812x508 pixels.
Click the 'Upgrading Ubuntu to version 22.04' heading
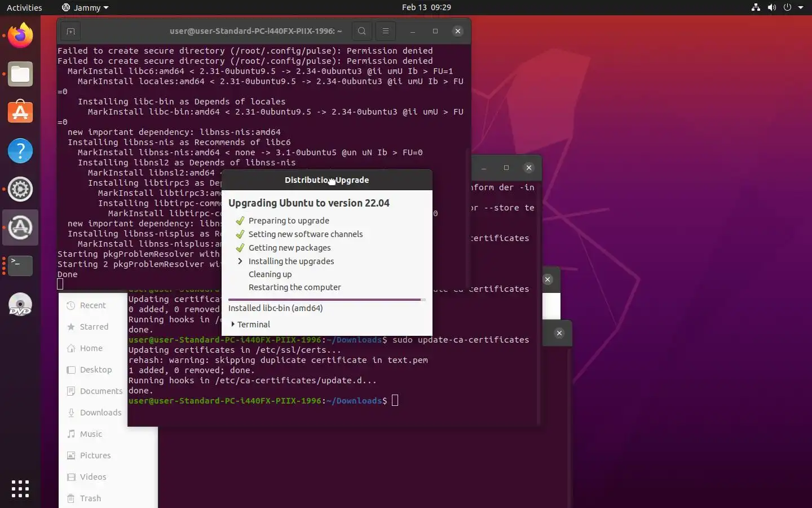point(309,203)
